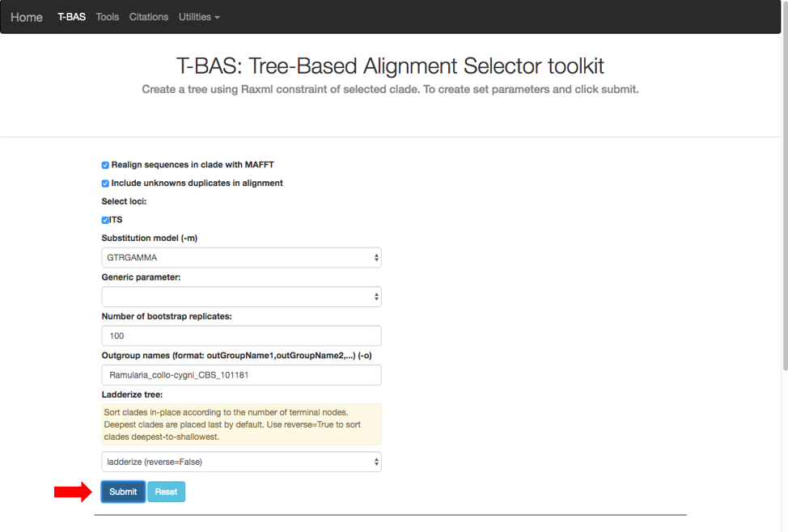Focus the bootstrap replicates field

click(x=241, y=336)
